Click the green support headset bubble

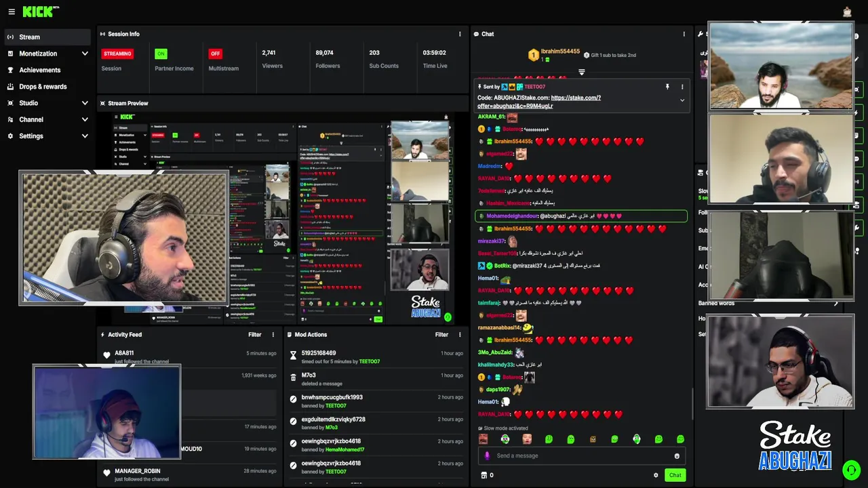coord(851,470)
